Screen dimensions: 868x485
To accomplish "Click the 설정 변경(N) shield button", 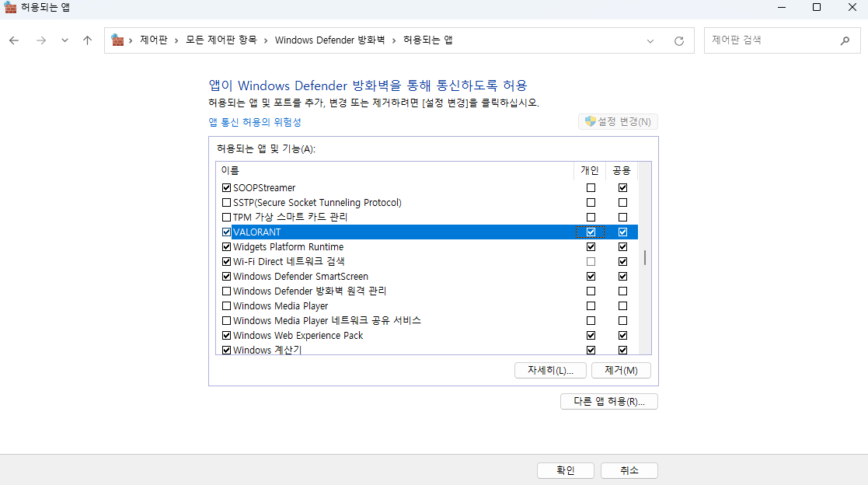I will click(x=619, y=122).
